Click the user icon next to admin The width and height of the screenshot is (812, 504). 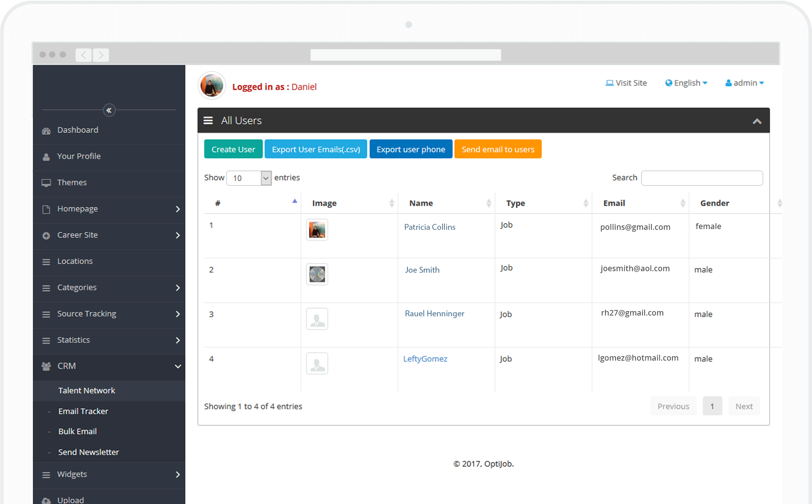click(729, 83)
